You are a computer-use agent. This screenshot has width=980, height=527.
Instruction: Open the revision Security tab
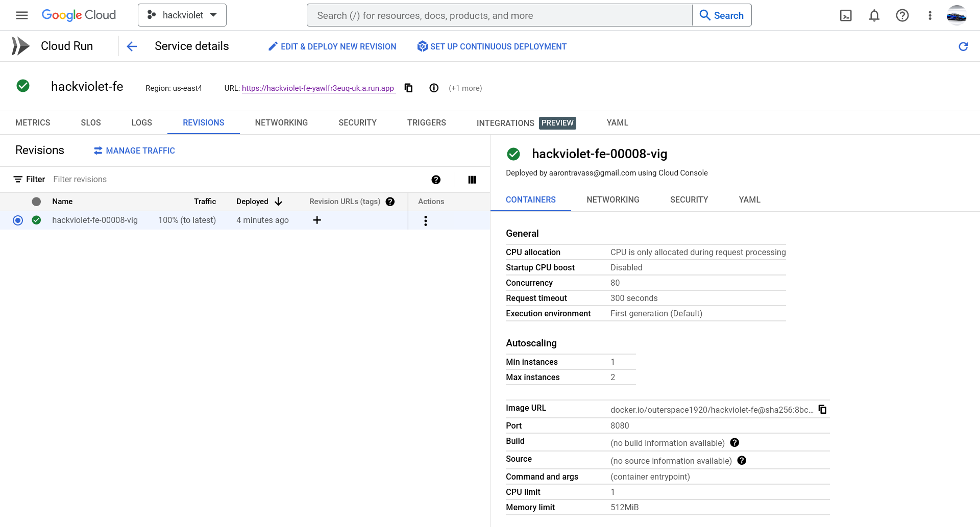click(689, 200)
